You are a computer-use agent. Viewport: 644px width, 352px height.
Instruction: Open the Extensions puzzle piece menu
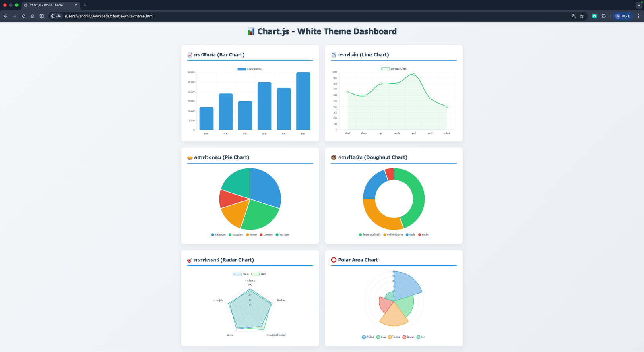603,16
